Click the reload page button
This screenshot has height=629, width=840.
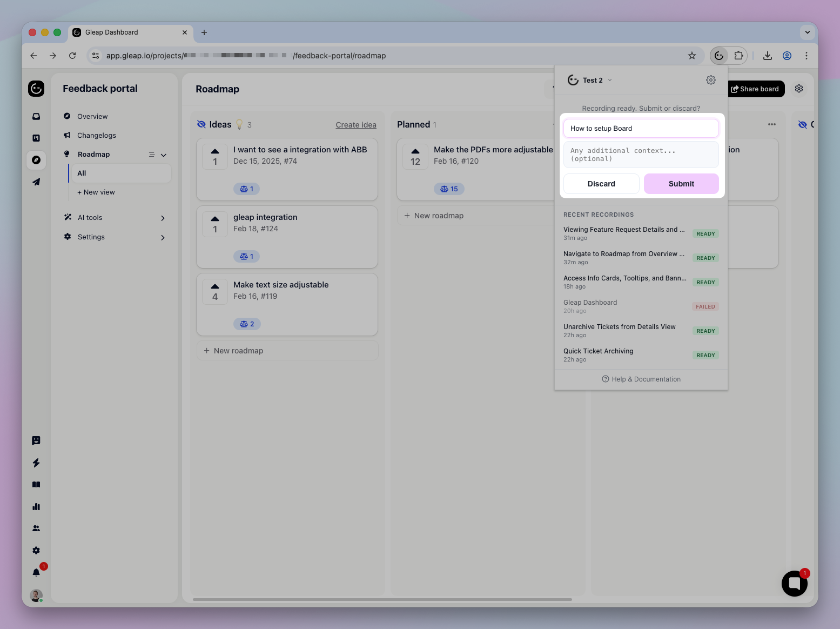click(x=72, y=56)
